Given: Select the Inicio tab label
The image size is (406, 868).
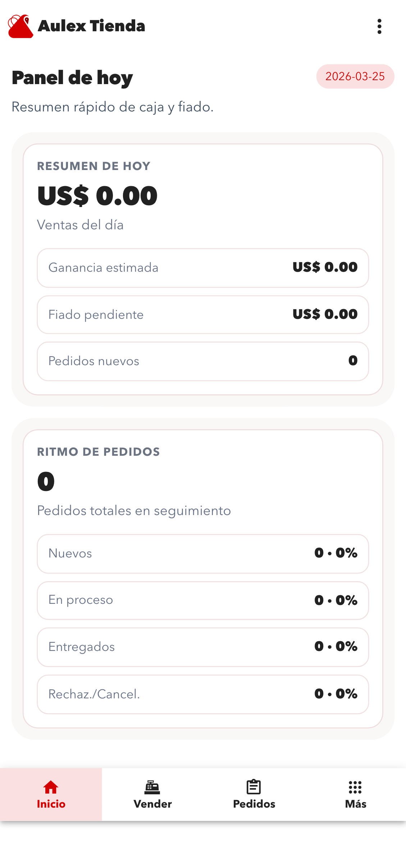Looking at the screenshot, I should click(x=51, y=804).
